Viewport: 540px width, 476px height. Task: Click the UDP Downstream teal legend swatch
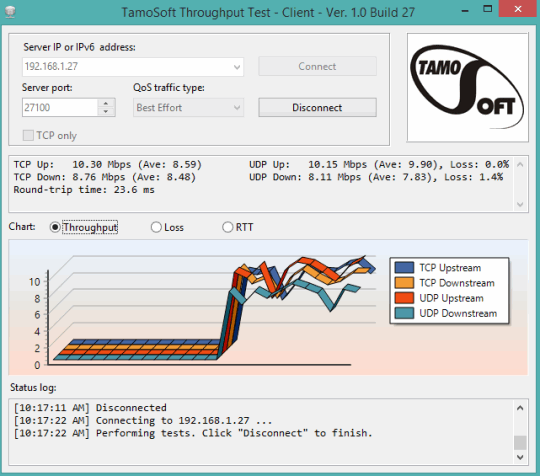click(404, 313)
